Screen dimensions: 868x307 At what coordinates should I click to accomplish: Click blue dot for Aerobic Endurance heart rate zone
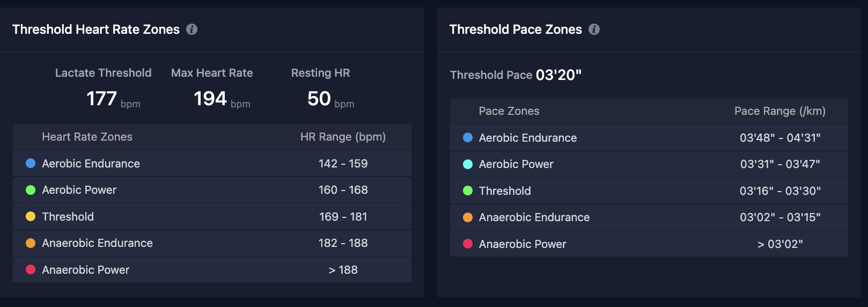(x=31, y=163)
